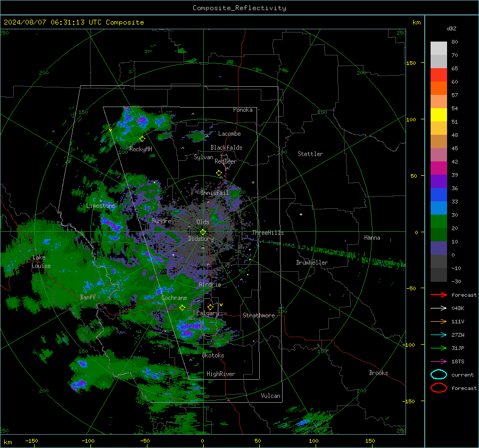479x448 pixels.
Task: Click the cyan current ellipse in legend
Action: click(x=439, y=374)
